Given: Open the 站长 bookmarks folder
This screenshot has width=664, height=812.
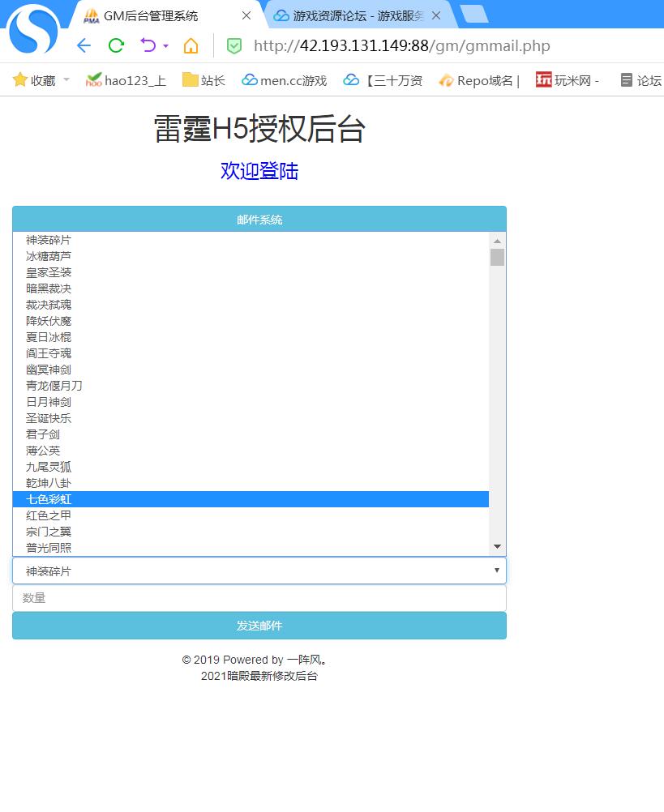Looking at the screenshot, I should (203, 80).
